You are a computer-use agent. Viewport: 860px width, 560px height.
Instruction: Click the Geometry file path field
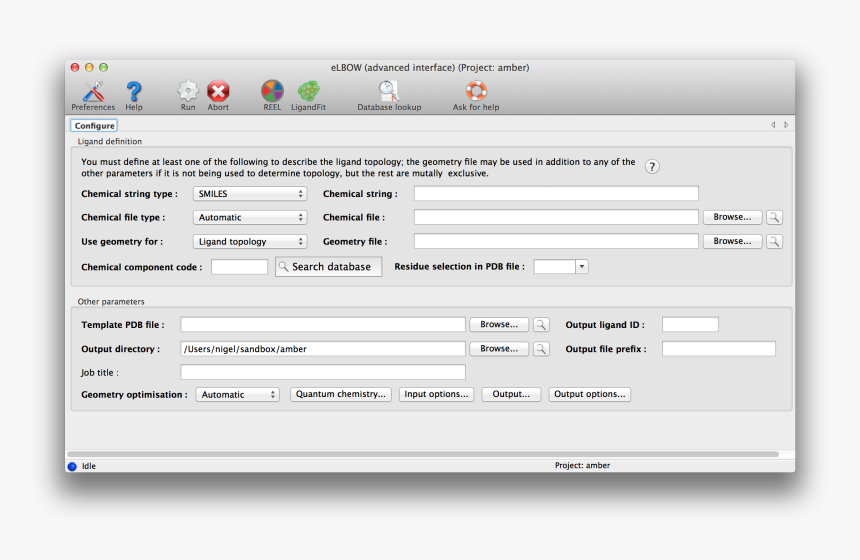556,241
